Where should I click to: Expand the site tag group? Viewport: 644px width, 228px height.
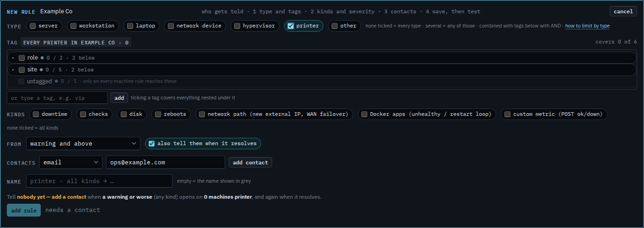point(13,70)
